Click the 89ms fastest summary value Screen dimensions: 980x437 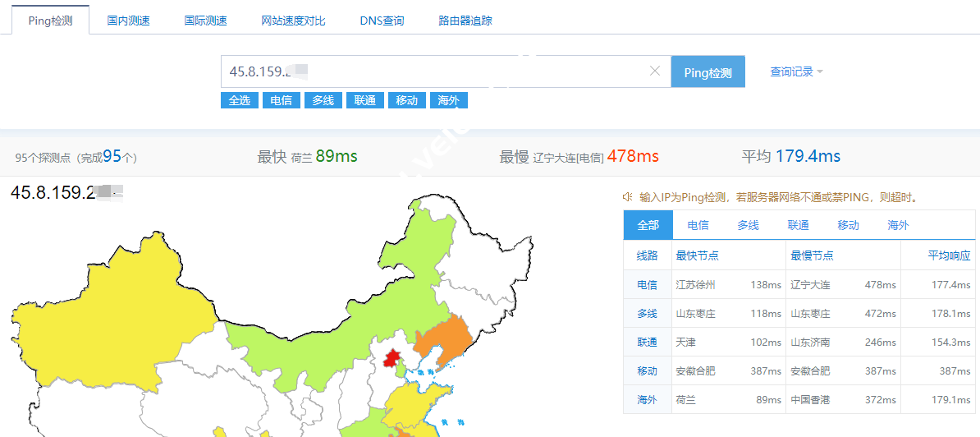[337, 156]
